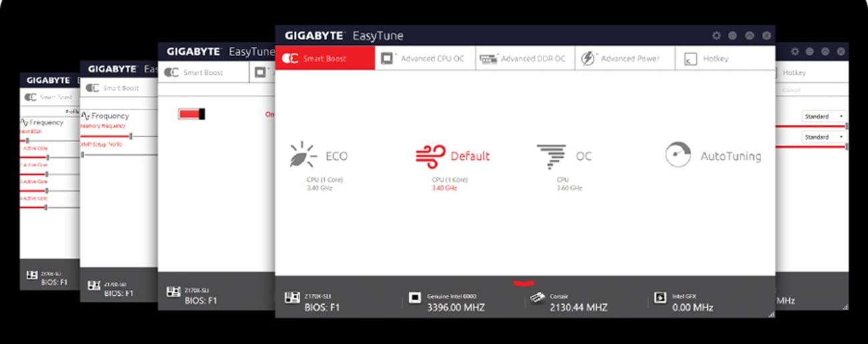Click the lightning icon on Advanced Power tab
The height and width of the screenshot is (344, 868).
(x=588, y=58)
